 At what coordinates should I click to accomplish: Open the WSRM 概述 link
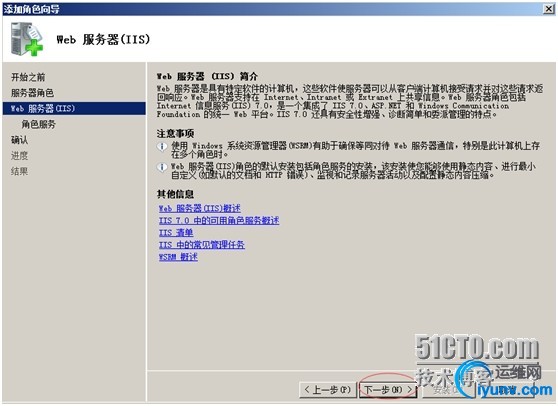[x=178, y=257]
